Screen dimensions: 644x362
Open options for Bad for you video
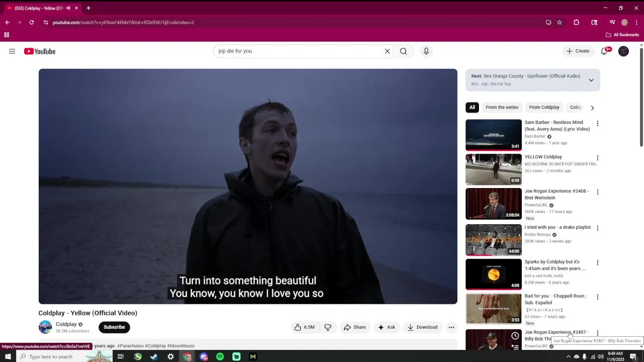pos(598,297)
